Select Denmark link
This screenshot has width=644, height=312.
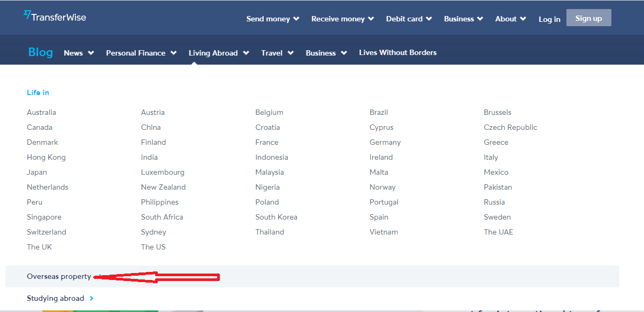(42, 142)
